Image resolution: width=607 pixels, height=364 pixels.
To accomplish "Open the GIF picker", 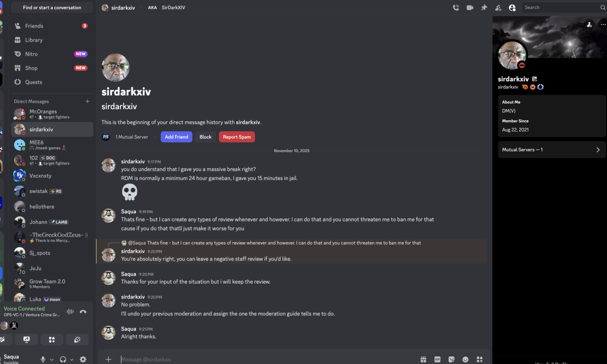I will 437,359.
